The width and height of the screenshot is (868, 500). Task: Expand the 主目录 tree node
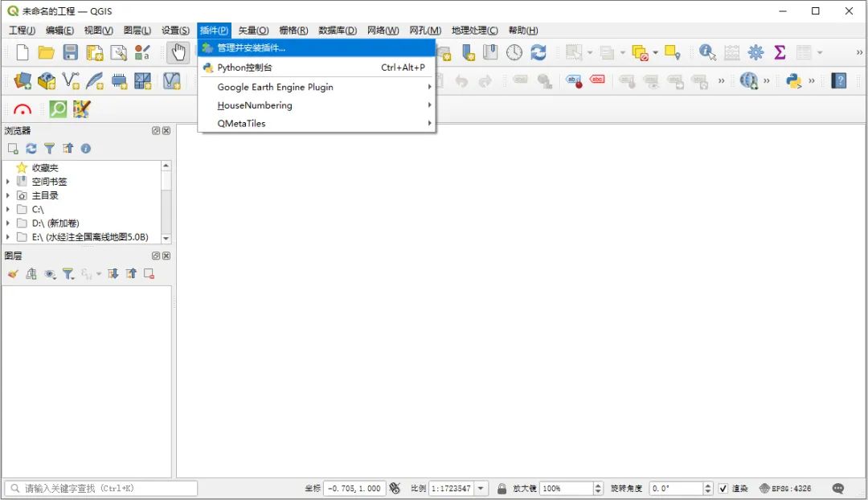tap(8, 195)
